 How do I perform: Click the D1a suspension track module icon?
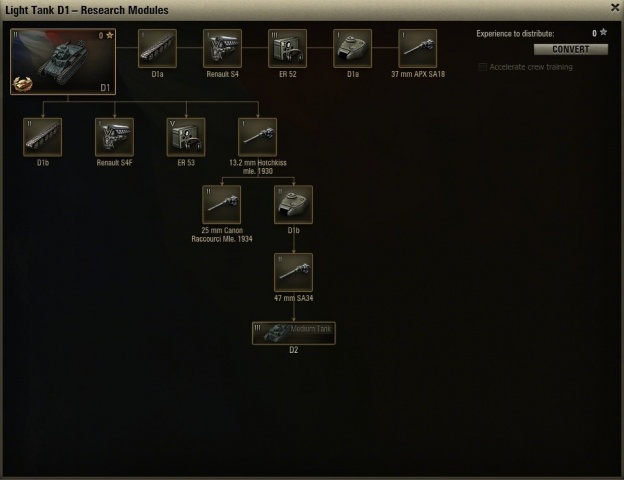tap(157, 48)
